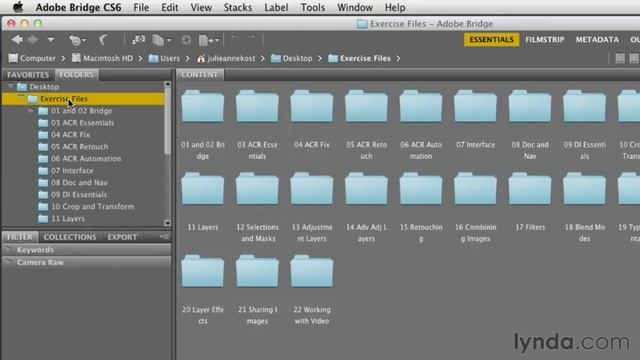Switch to the FAVORITES tab
The width and height of the screenshot is (640, 360).
coord(28,75)
